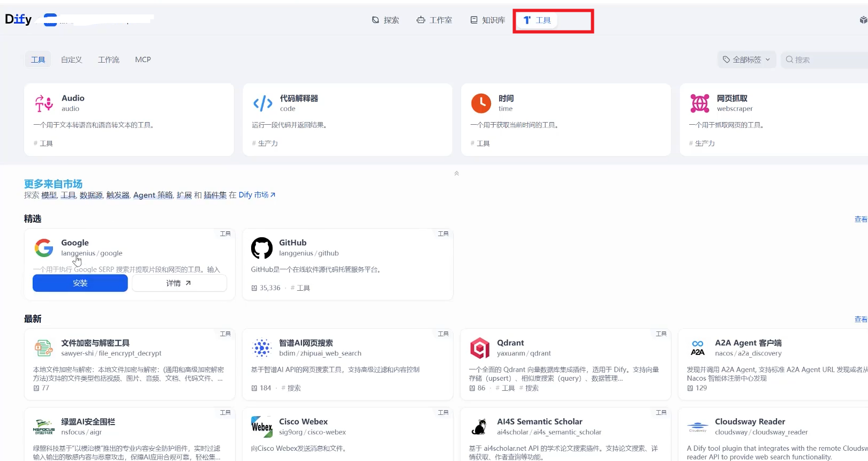Click the Google plugin logo
Screen dimensions: 868x461
click(44, 248)
